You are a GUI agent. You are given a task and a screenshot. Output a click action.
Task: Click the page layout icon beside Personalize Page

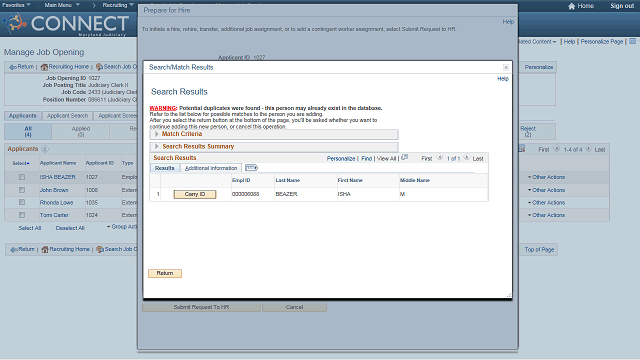tap(632, 41)
